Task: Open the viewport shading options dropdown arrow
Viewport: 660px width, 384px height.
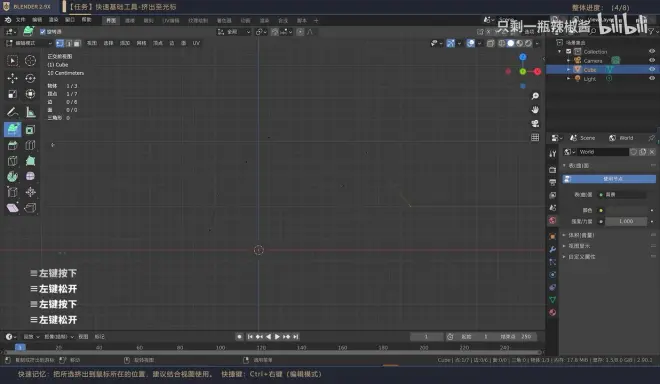Action: coord(537,43)
